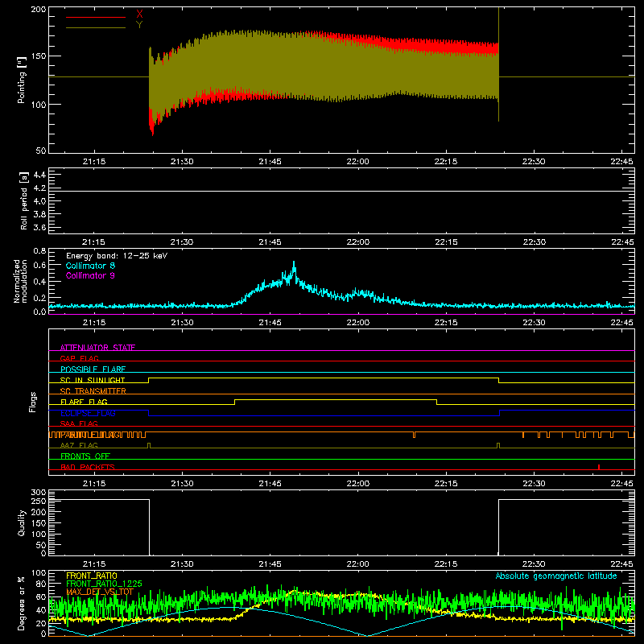Click the yellow FRONT_RATIO legend entry
This screenshot has width=644, height=644.
click(92, 576)
